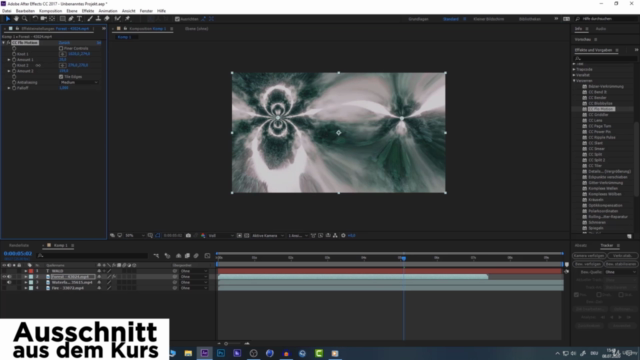The width and height of the screenshot is (640, 360).
Task: Select the Pan Behind anchor point tool
Action: 52,19
